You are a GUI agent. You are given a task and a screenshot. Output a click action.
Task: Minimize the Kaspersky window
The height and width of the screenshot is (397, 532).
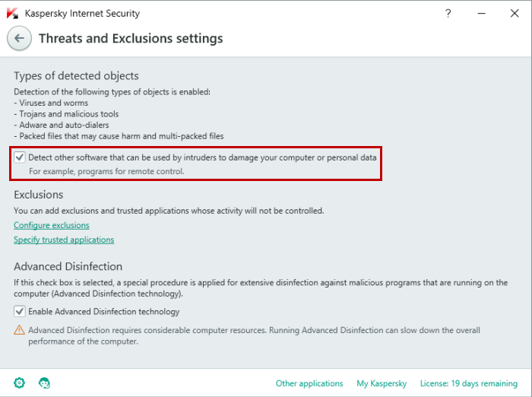(481, 13)
